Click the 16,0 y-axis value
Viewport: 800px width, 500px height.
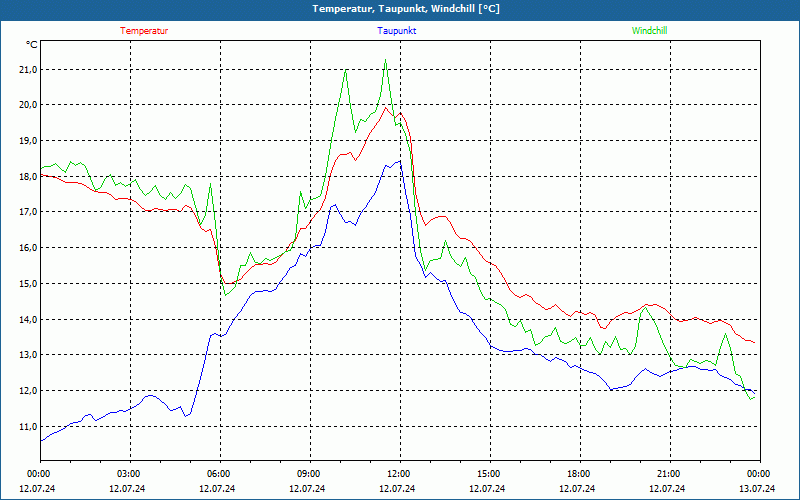[x=29, y=248]
